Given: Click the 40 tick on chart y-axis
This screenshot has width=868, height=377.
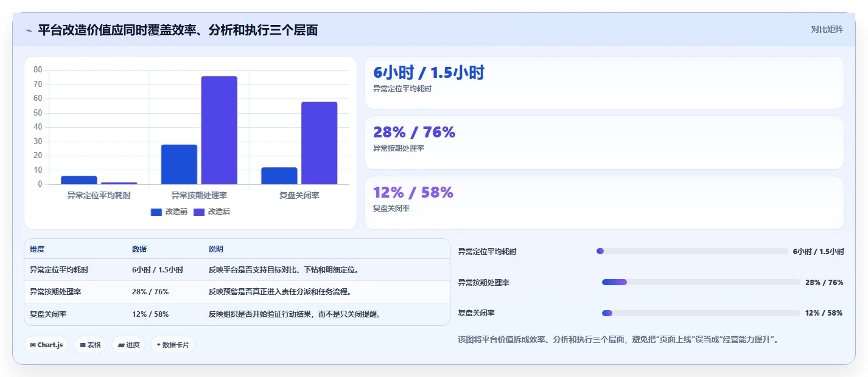Looking at the screenshot, I should click(38, 127).
